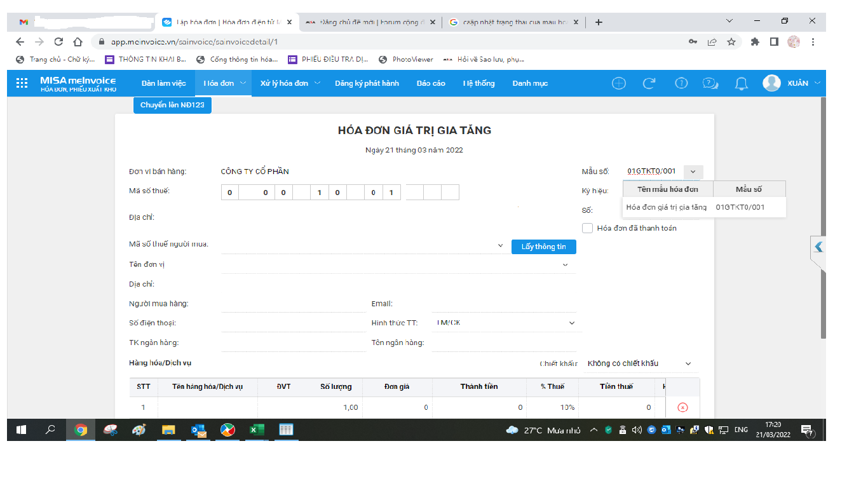The image size is (868, 488).
Task: Click the share page icon in address bar
Action: [x=712, y=42]
